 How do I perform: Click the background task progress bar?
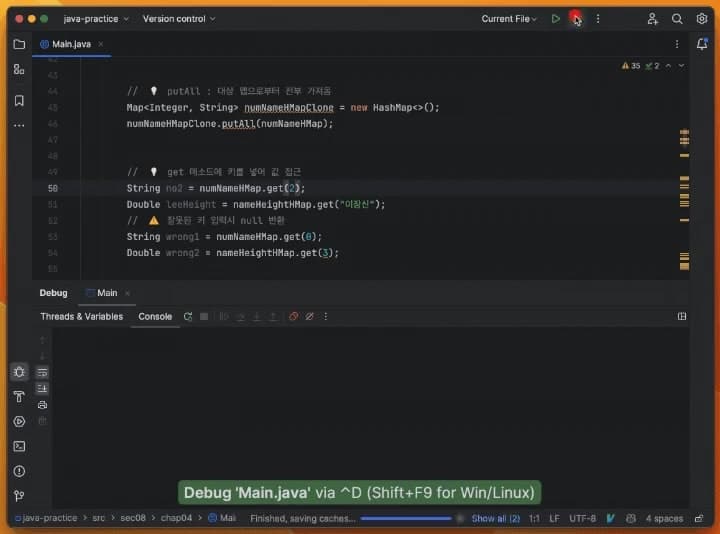click(406, 518)
